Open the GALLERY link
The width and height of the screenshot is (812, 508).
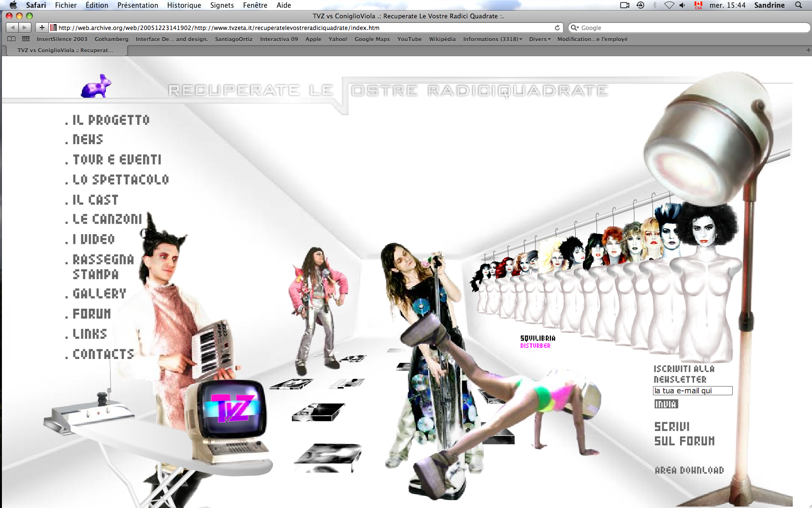(99, 293)
